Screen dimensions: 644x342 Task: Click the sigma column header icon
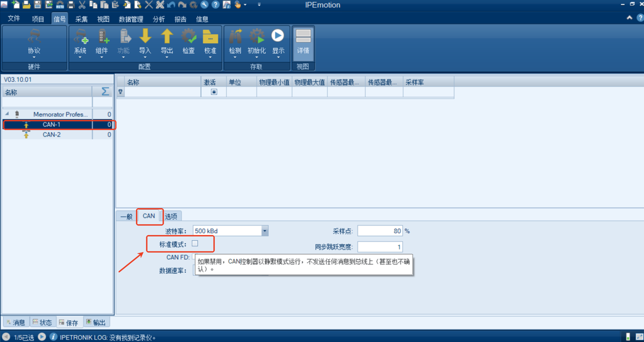[x=105, y=91]
